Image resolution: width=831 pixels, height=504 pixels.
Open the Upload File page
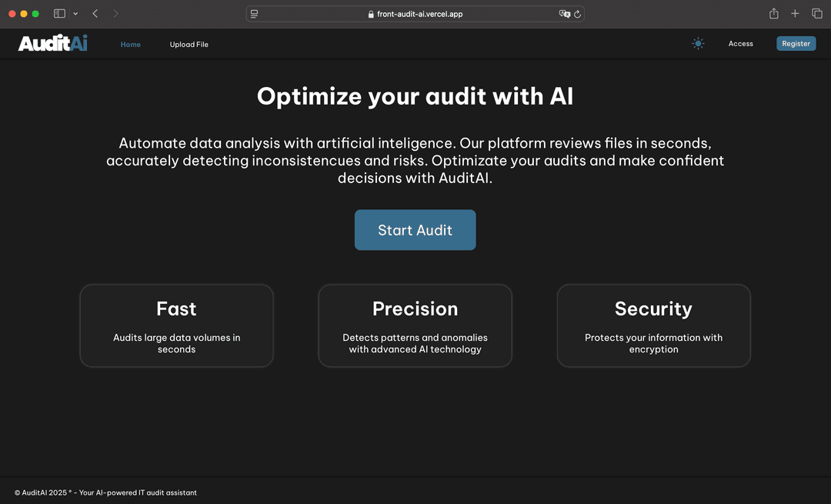click(x=189, y=45)
